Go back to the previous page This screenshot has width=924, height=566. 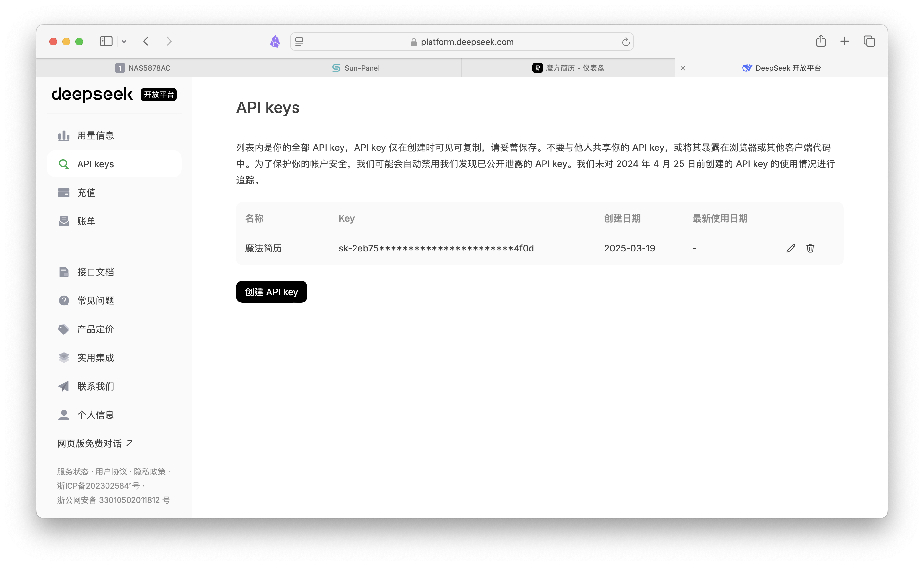click(146, 41)
